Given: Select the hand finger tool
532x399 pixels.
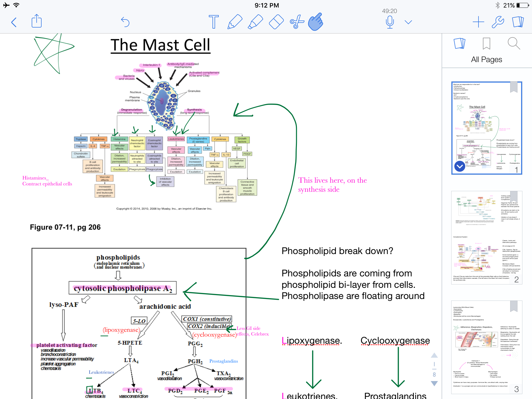Looking at the screenshot, I should pos(316,22).
